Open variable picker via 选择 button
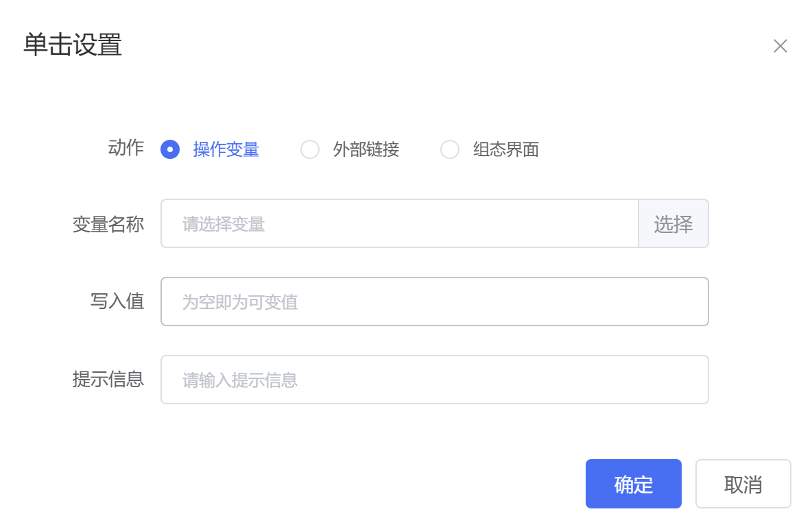The width and height of the screenshot is (812, 529). [x=673, y=223]
